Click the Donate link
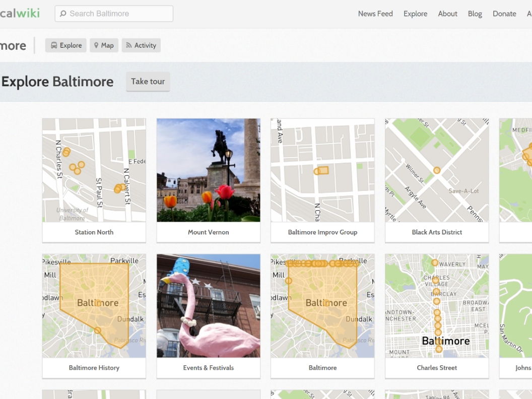The image size is (532, 399). [x=504, y=14]
